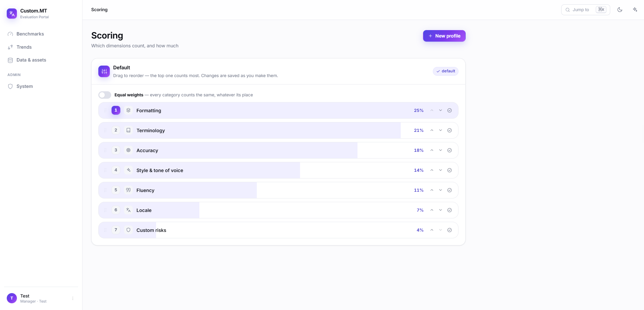This screenshot has height=310, width=644.
Task: Click the Style & tone weight bar
Action: coord(278,170)
